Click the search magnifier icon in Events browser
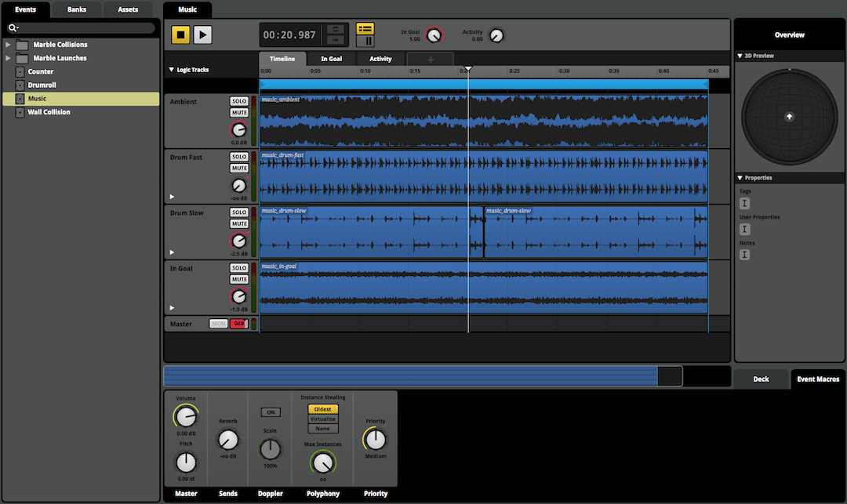 click(13, 27)
